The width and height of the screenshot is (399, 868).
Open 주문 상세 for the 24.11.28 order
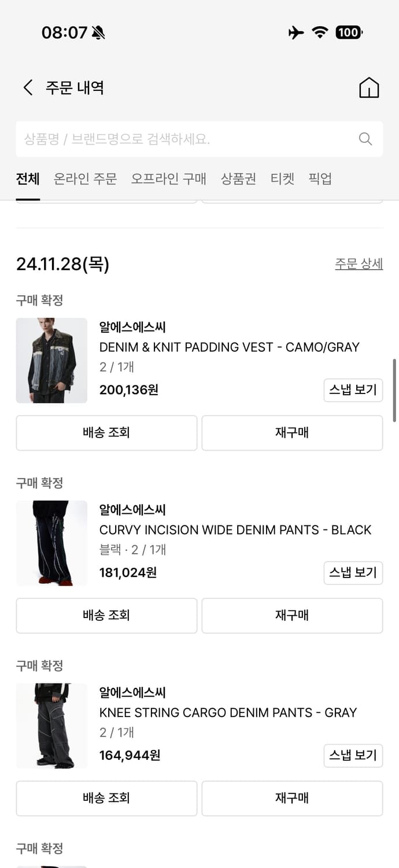click(x=359, y=263)
